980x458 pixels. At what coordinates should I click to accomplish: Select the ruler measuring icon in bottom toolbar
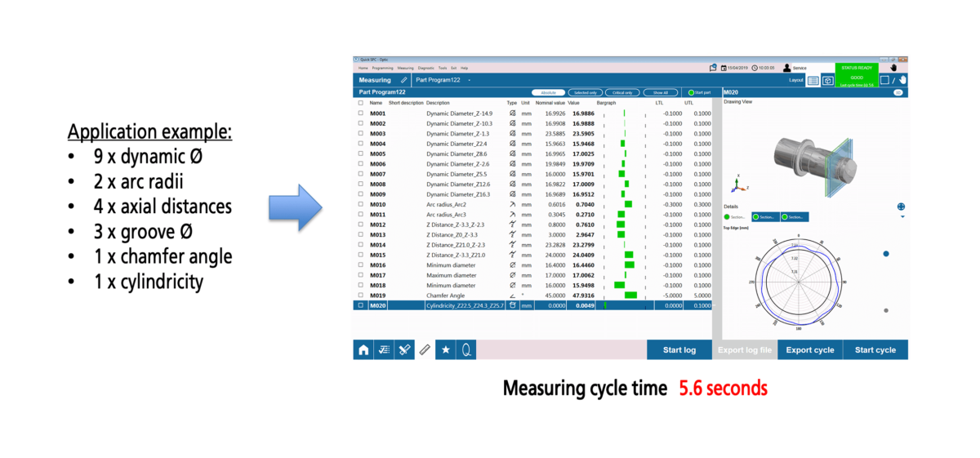click(425, 349)
